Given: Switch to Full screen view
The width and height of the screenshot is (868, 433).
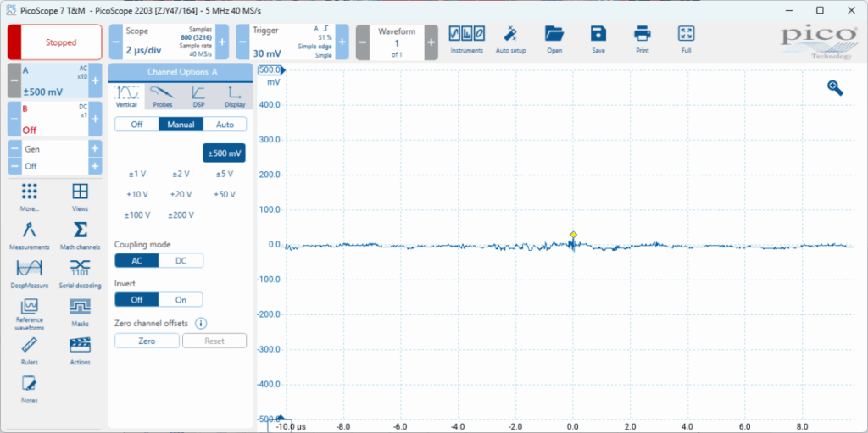Looking at the screenshot, I should [x=687, y=39].
